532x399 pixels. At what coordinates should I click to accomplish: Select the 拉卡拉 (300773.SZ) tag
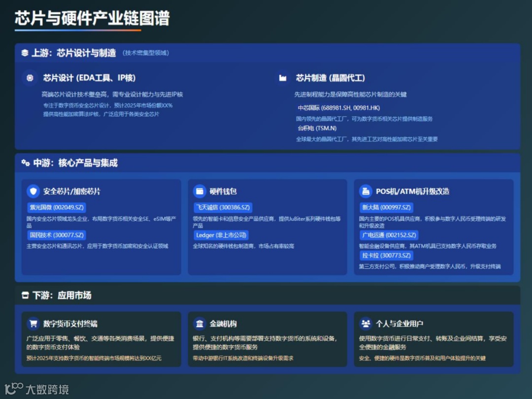pyautogui.click(x=387, y=256)
